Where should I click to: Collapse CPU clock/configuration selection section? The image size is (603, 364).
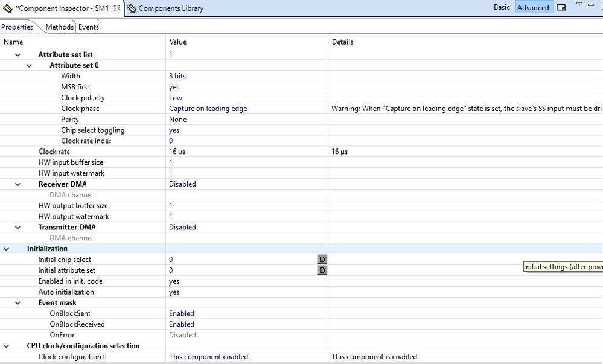pyautogui.click(x=6, y=346)
